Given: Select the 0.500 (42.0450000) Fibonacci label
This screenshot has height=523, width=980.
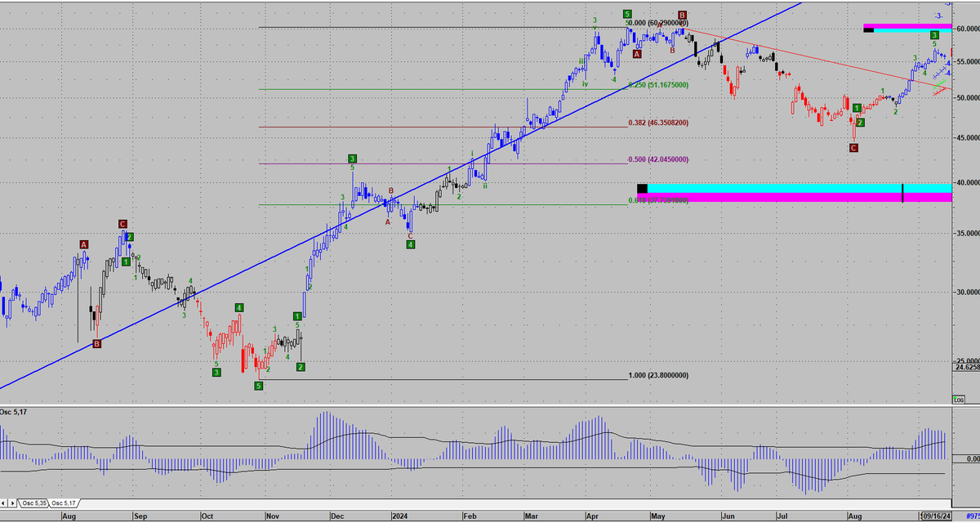Looking at the screenshot, I should tap(660, 160).
